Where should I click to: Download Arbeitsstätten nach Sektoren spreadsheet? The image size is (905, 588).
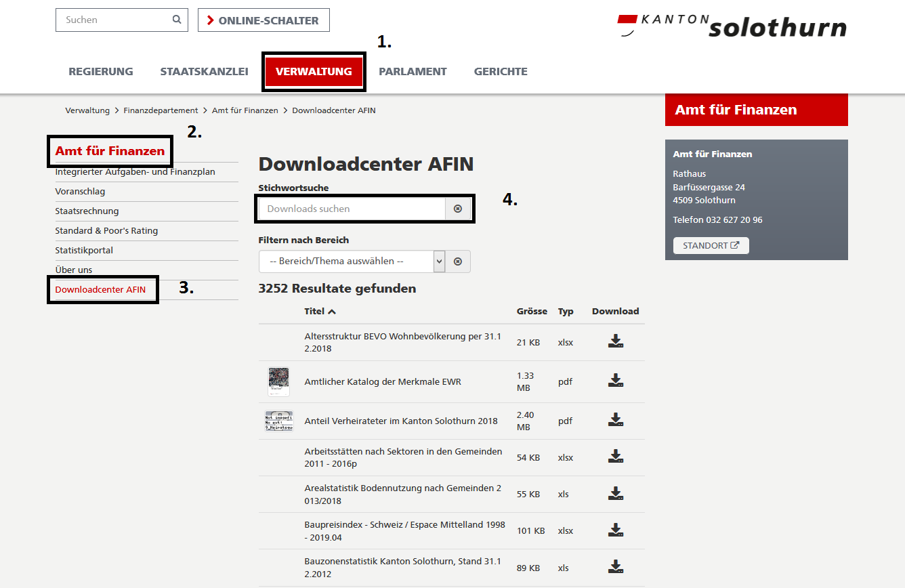[615, 456]
